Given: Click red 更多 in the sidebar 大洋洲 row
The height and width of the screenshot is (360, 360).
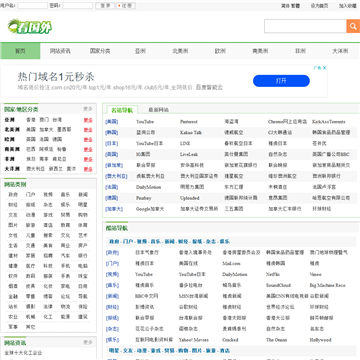Looking at the screenshot, I should coord(88,169).
